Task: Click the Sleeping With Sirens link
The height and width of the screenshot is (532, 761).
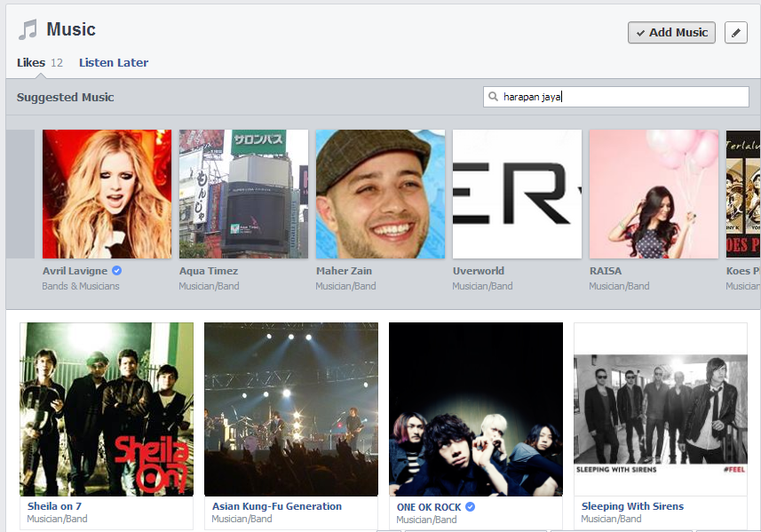Action: (x=632, y=506)
